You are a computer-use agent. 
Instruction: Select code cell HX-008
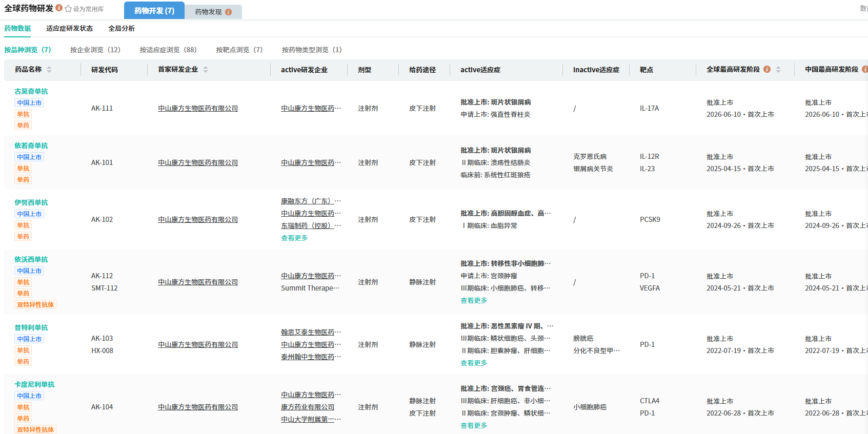tap(102, 350)
